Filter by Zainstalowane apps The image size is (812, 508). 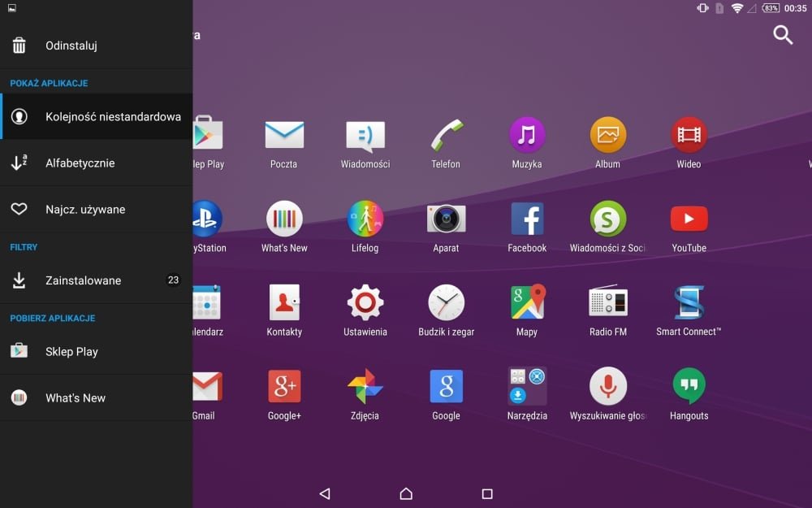coord(97,280)
